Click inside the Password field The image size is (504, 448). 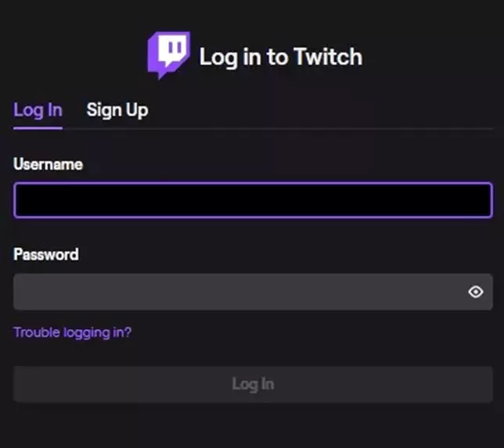[x=235, y=292]
